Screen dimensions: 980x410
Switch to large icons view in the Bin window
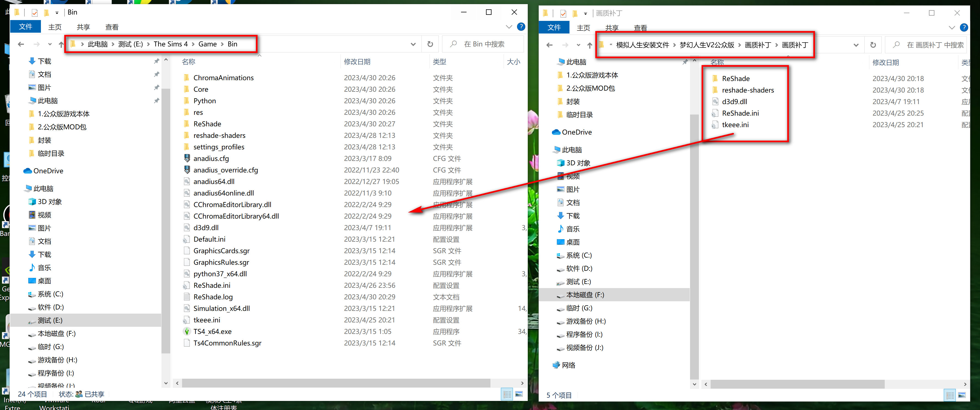[519, 394]
